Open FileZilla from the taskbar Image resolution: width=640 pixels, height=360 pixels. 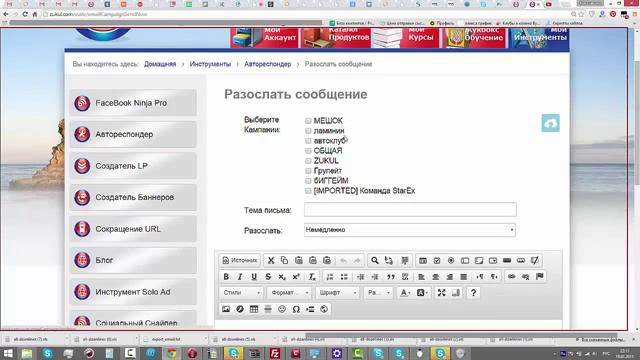(275, 353)
